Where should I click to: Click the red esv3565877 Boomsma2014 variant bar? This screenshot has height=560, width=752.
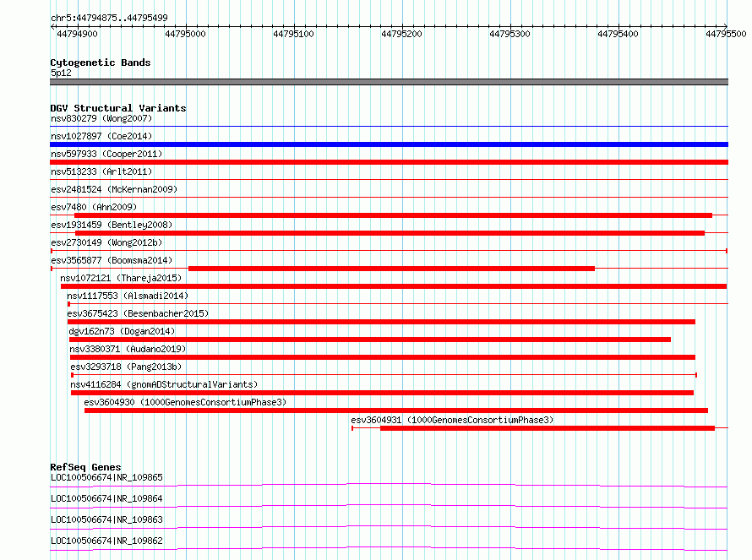coord(391,269)
